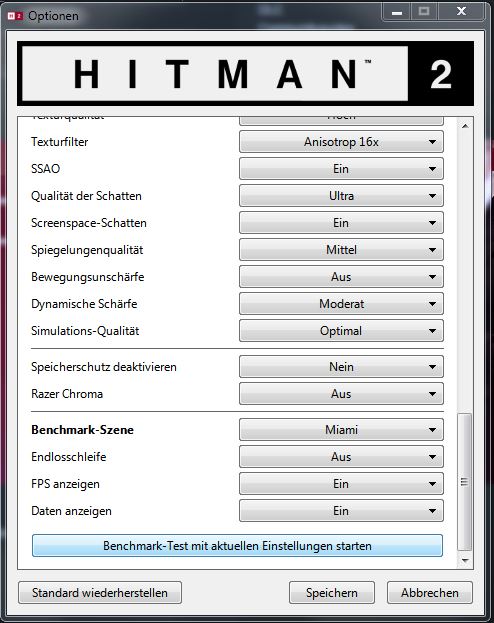Expand the Spiegelungenqualität dropdown set to Mittel
This screenshot has height=623, width=494.
coord(341,250)
